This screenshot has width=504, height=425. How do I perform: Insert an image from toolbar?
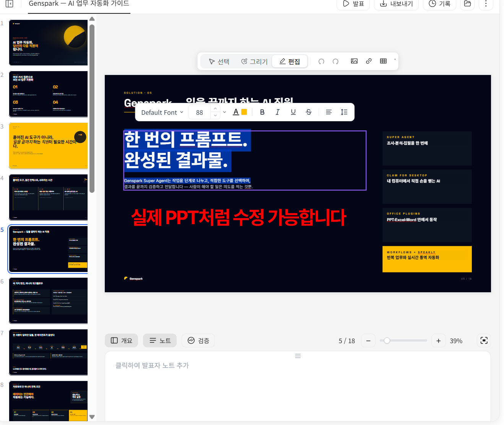point(354,61)
